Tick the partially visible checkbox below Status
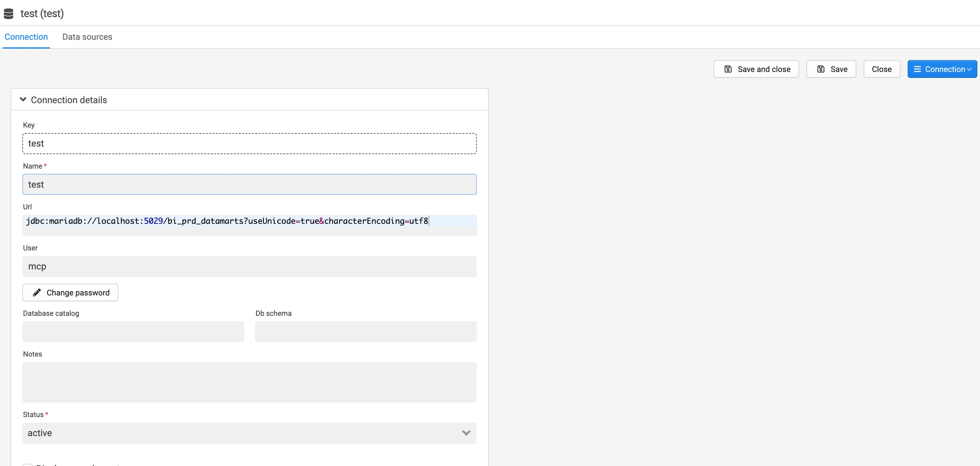 [x=27, y=464]
